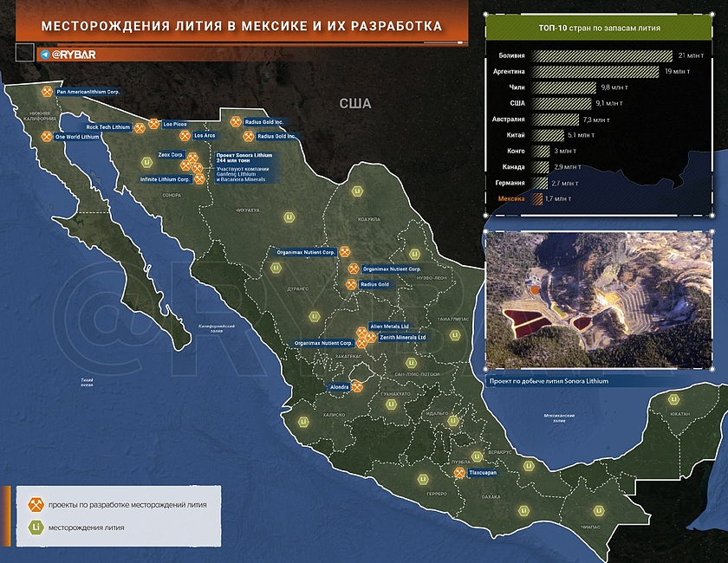Select the Los Picos mining marker
Screen dimensions: 728x563
click(153, 124)
